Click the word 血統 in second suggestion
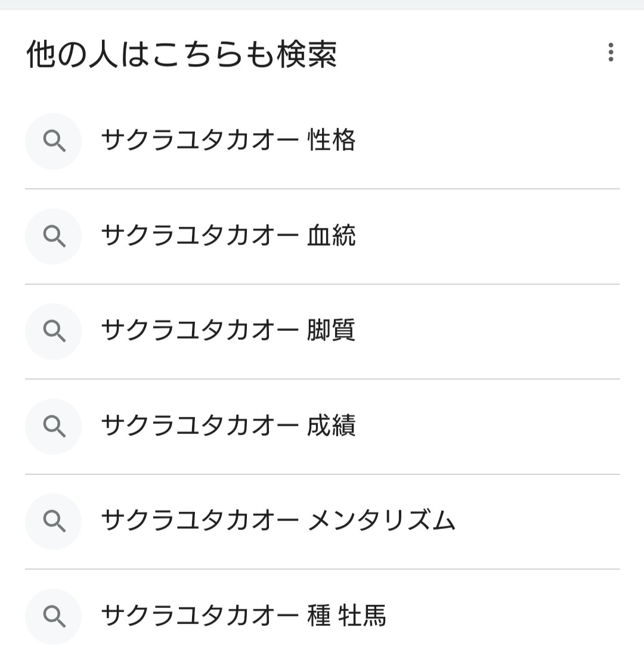 pos(332,235)
